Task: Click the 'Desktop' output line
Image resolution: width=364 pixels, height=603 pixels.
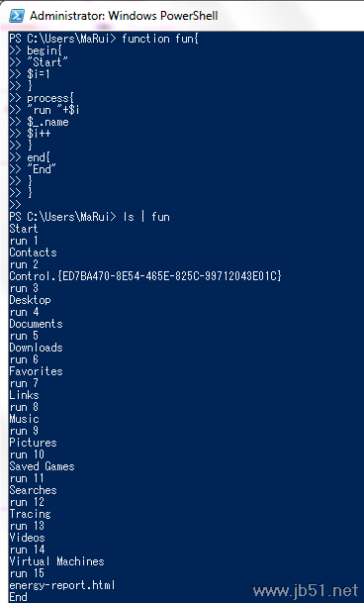Action: point(30,300)
